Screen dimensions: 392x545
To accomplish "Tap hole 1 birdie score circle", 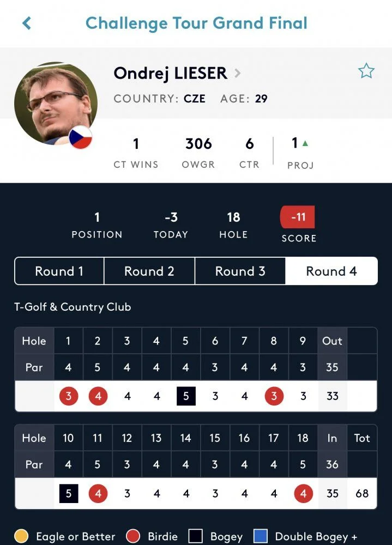I will click(69, 396).
